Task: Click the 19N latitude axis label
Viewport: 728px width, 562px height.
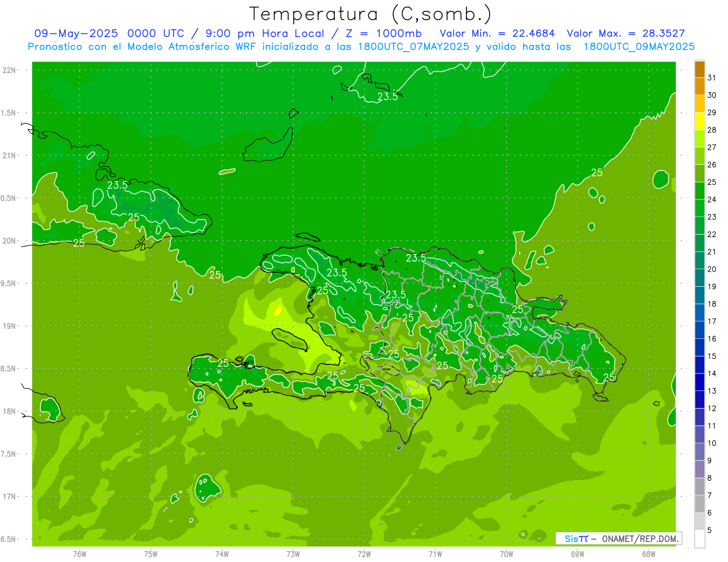Action: coord(10,326)
